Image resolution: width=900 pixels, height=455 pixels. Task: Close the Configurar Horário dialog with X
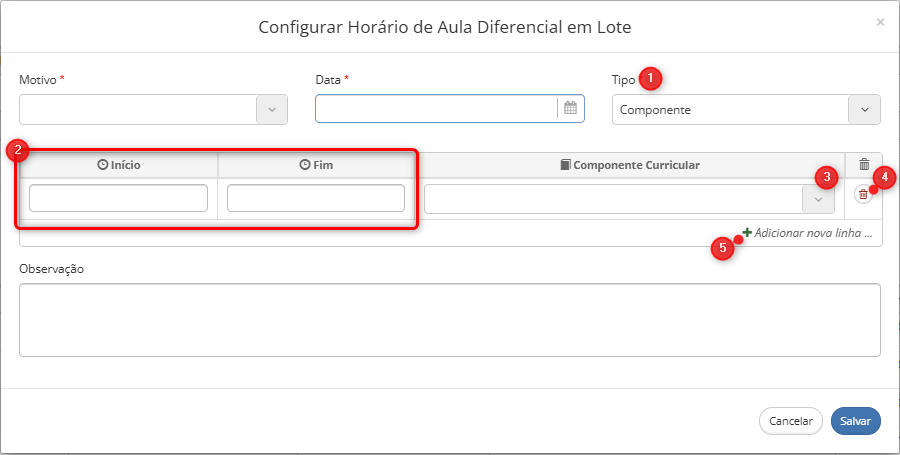coord(880,22)
